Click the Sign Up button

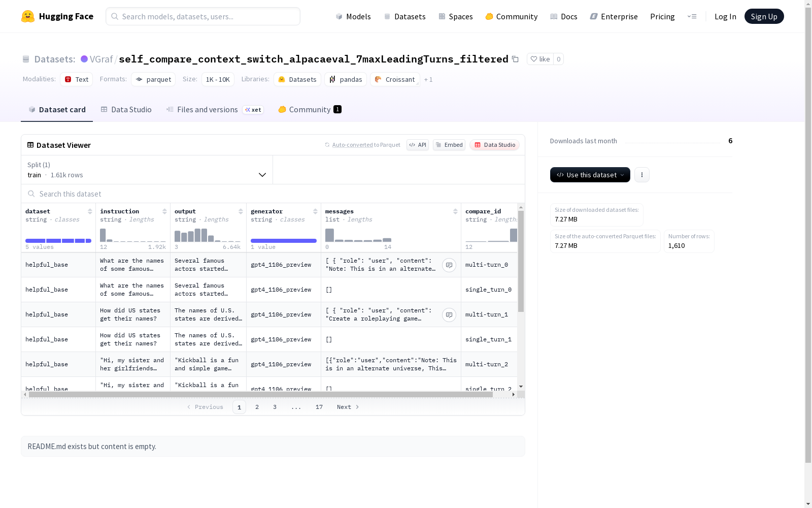[764, 16]
